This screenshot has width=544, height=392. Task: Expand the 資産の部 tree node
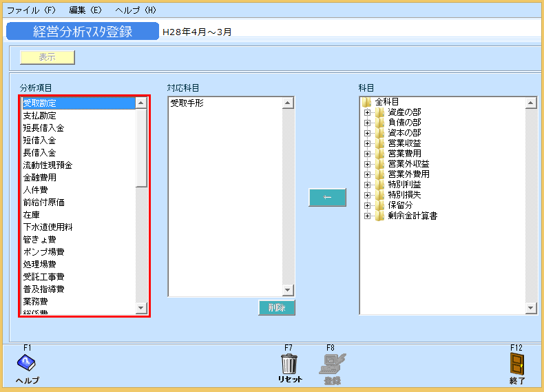(367, 112)
